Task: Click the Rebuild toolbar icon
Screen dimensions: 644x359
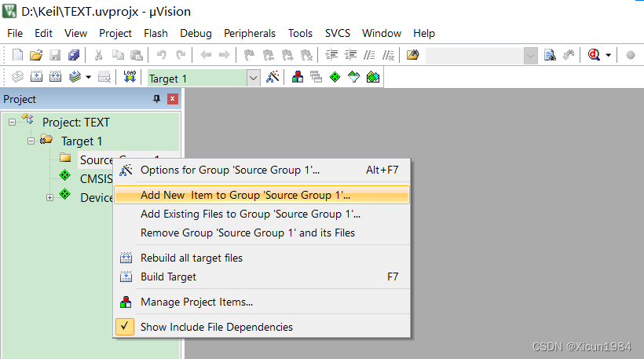Action: click(x=56, y=77)
